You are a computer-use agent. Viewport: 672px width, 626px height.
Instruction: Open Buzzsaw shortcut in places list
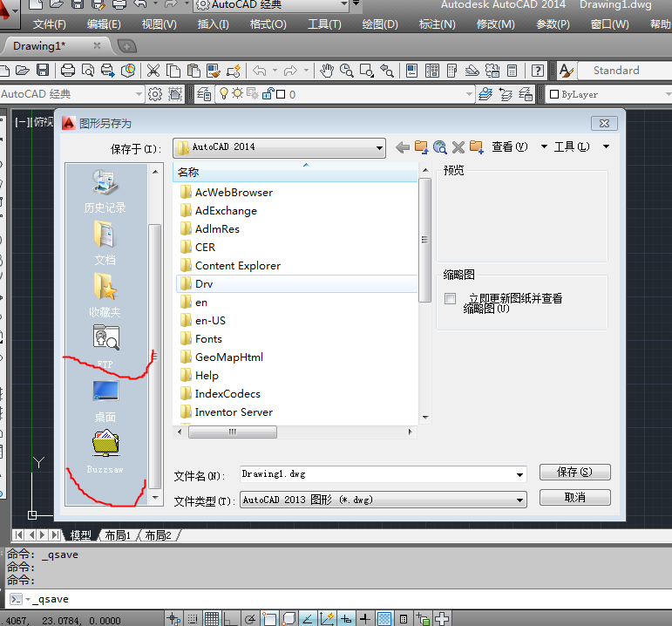105,452
